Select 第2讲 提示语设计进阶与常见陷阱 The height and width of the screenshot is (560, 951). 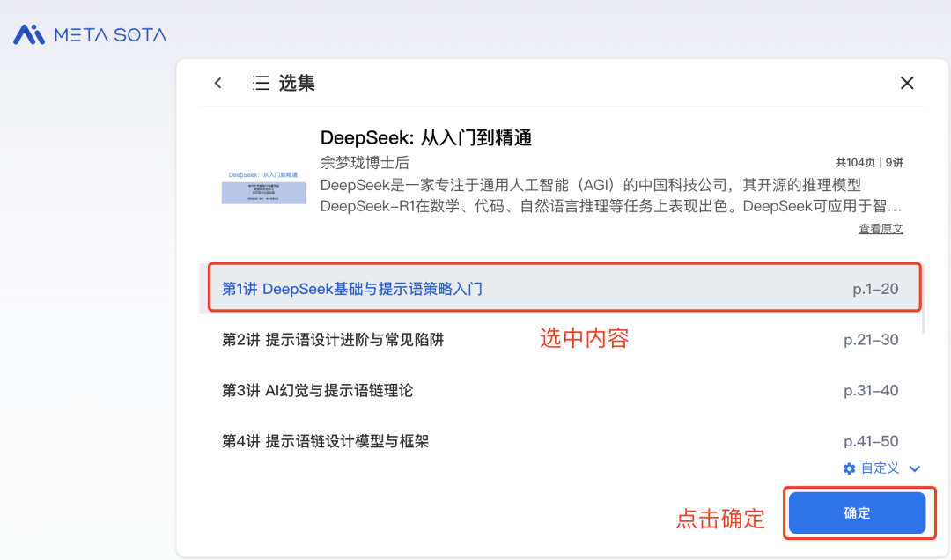(x=560, y=340)
